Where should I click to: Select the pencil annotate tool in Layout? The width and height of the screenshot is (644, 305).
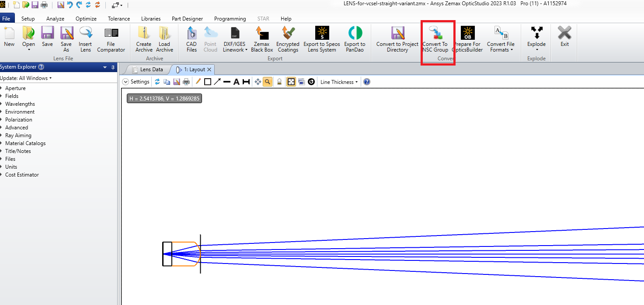198,82
